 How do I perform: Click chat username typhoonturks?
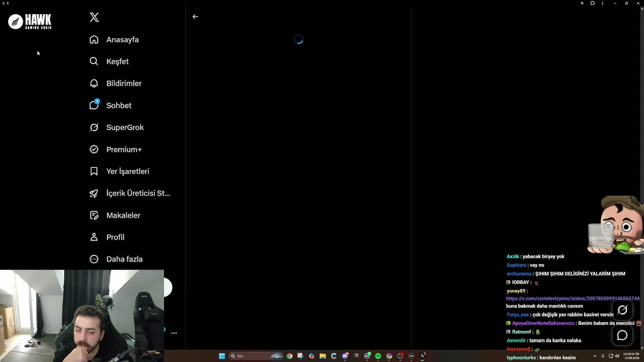(x=521, y=357)
